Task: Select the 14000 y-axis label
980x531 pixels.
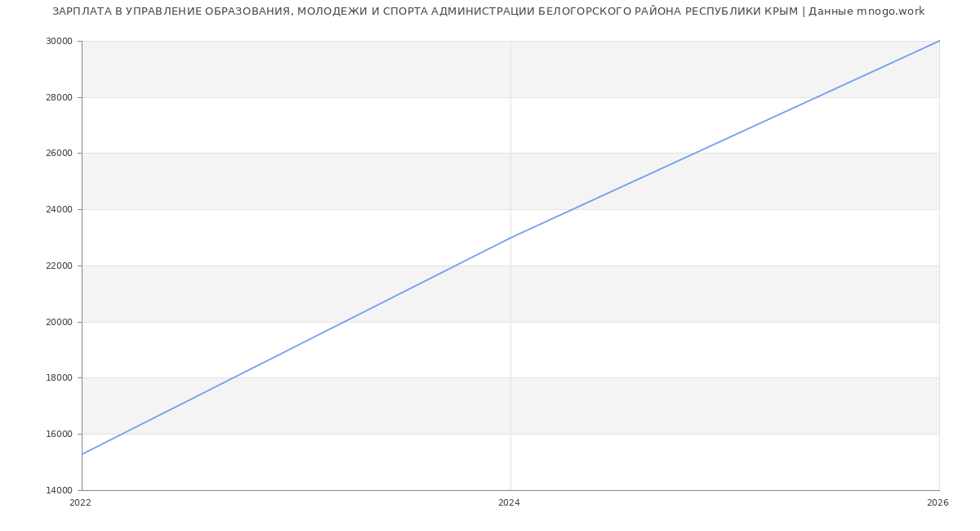Action: (x=60, y=490)
